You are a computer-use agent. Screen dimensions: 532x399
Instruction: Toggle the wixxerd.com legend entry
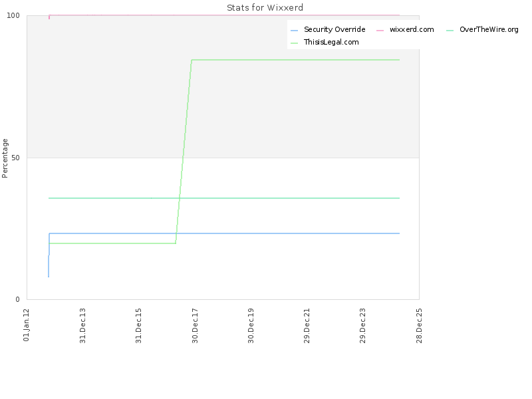click(x=412, y=30)
